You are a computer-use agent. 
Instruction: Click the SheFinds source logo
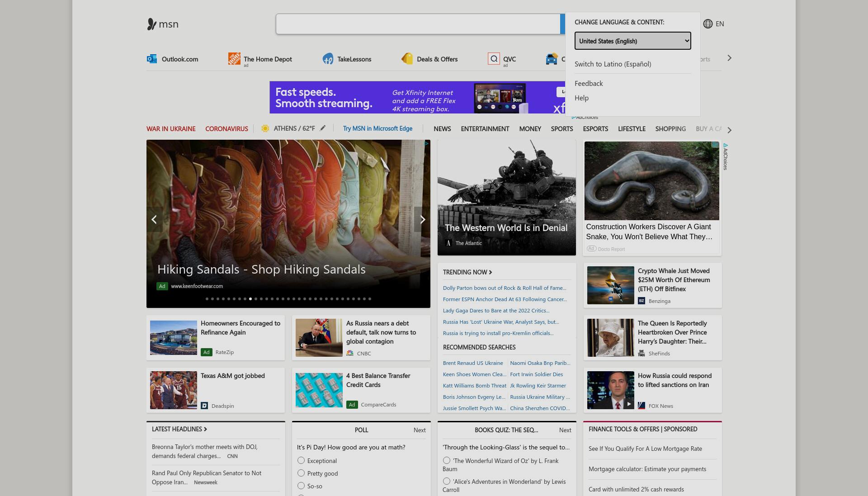tap(642, 353)
